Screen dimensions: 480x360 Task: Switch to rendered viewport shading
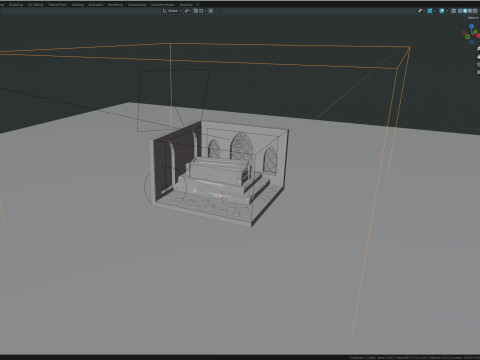(475, 11)
